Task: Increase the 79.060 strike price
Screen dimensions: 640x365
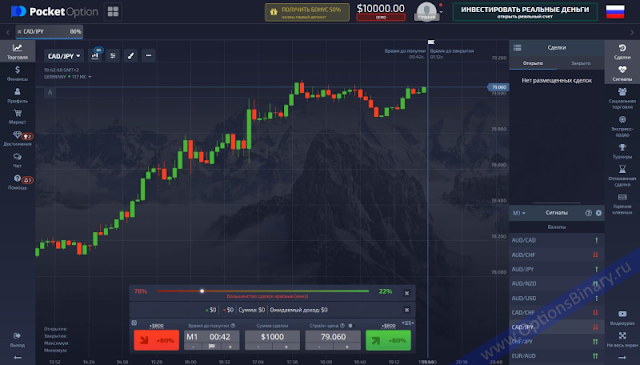Action: pyautogui.click(x=347, y=347)
